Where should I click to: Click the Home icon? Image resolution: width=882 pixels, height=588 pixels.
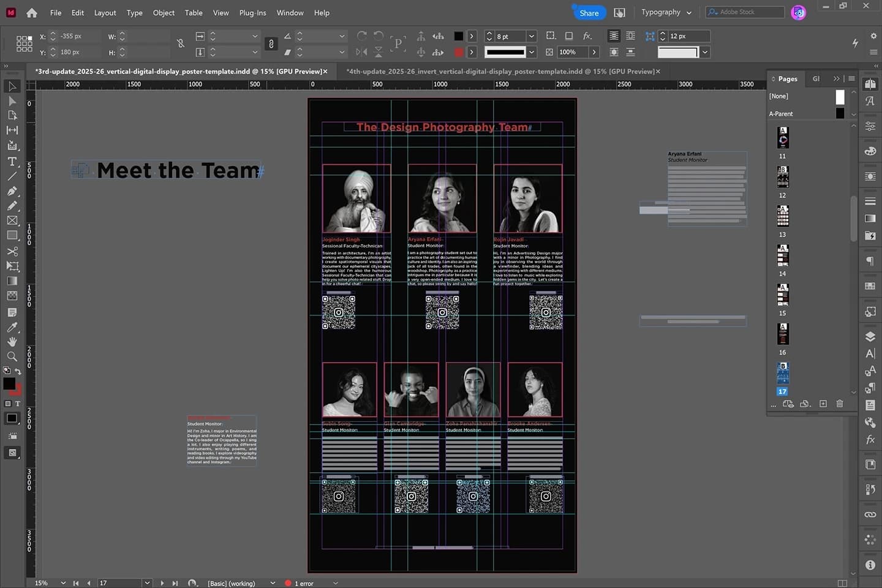32,13
